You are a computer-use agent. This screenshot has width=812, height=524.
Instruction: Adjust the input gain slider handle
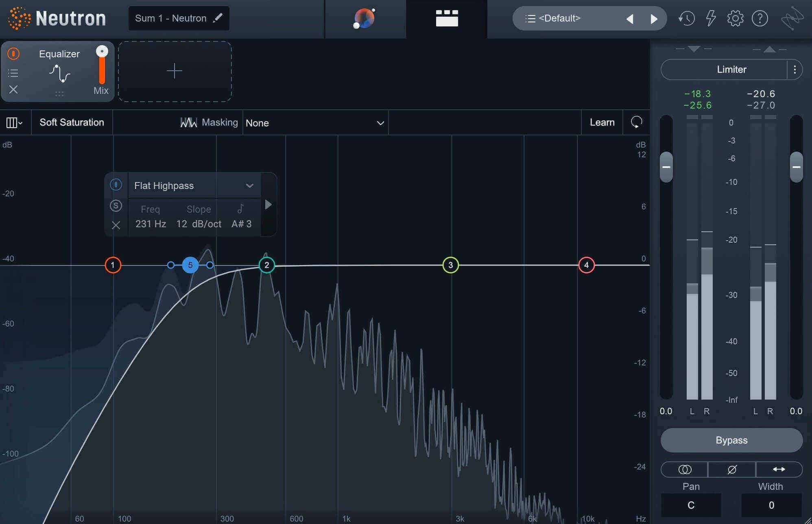point(666,167)
